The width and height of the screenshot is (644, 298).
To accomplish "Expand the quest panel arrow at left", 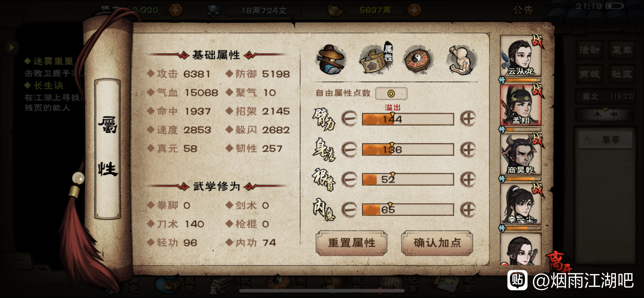I will (x=12, y=47).
